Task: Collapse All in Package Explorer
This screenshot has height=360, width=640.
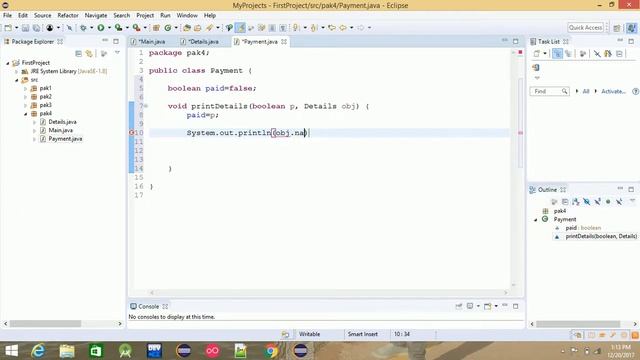Action: [x=78, y=53]
